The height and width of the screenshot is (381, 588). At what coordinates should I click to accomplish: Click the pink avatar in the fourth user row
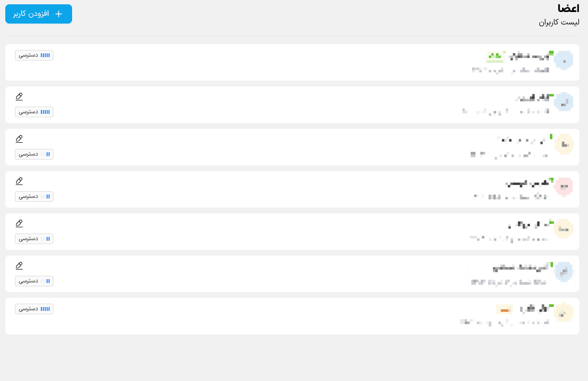563,186
